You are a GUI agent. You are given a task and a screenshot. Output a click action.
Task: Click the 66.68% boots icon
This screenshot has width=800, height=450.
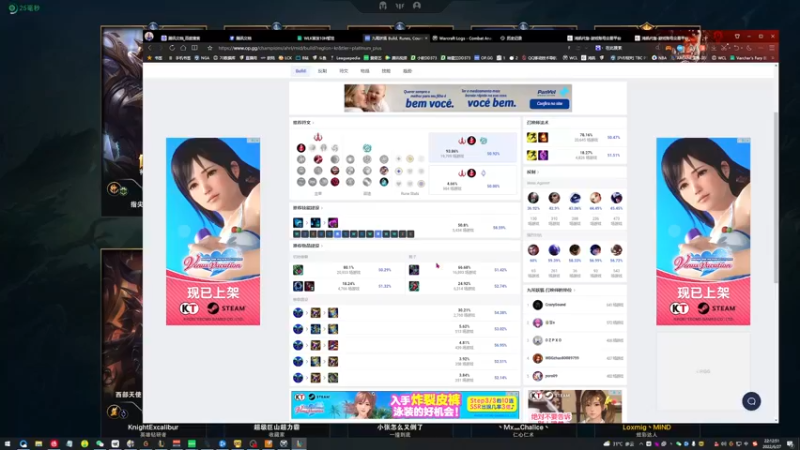click(414, 269)
